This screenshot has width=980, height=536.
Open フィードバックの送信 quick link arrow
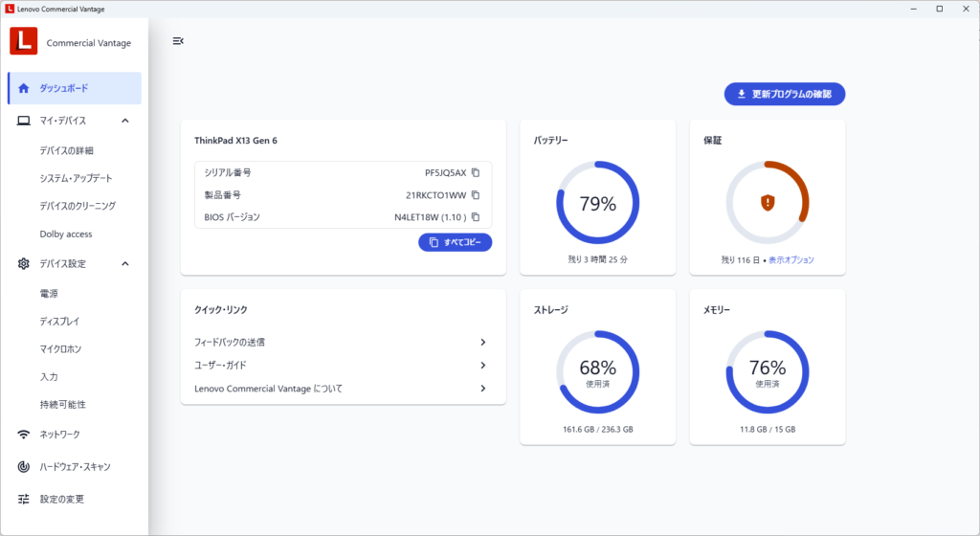483,342
